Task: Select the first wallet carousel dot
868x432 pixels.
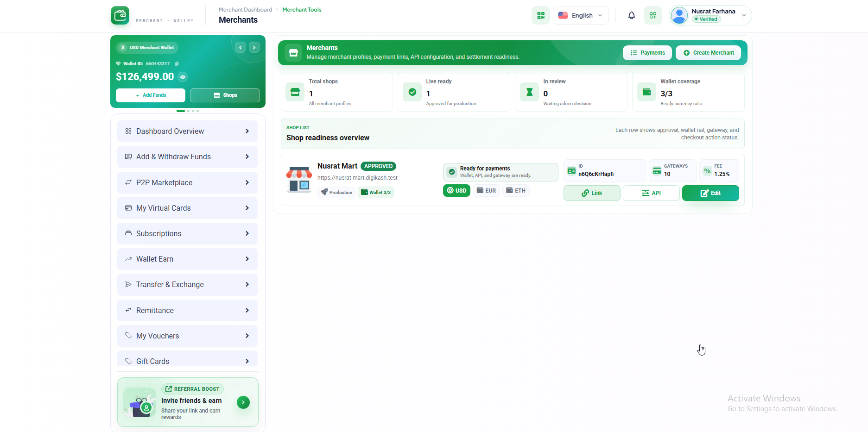Action: [181, 111]
